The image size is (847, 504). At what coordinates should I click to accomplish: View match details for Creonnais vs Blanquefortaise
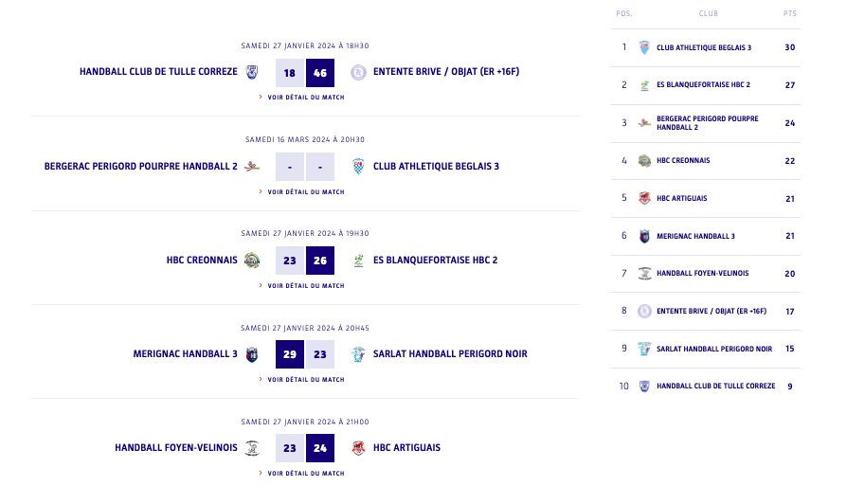coord(305,286)
